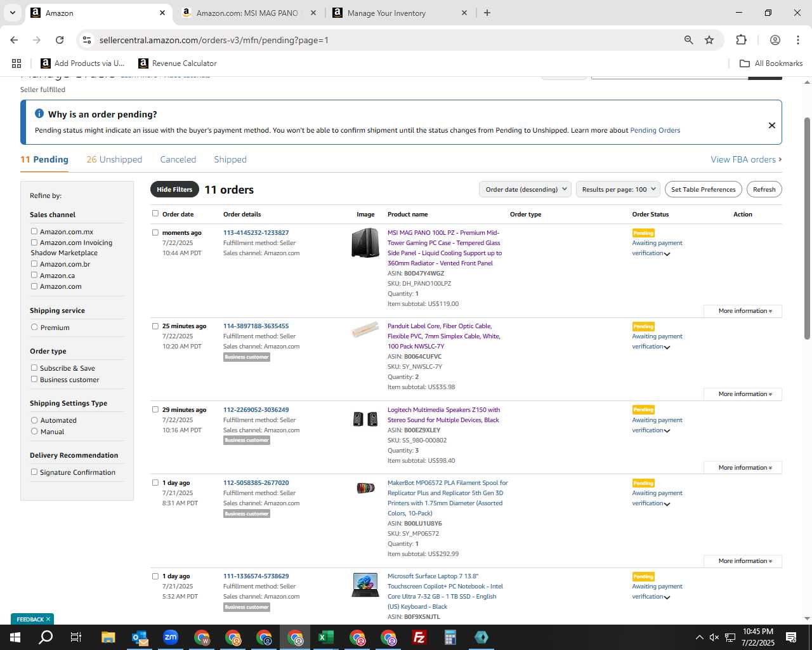812x650 pixels.
Task: Expand More information for the Logitech Speakers order
Action: click(x=743, y=468)
